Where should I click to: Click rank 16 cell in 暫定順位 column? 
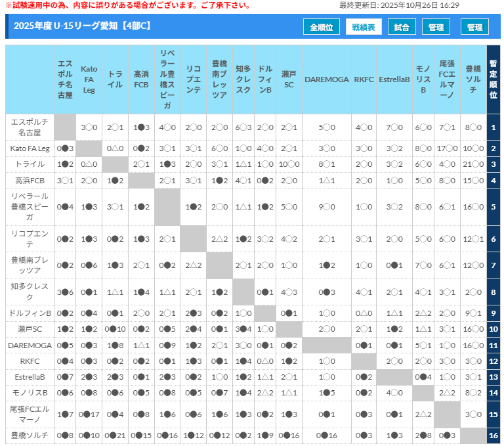(x=493, y=435)
